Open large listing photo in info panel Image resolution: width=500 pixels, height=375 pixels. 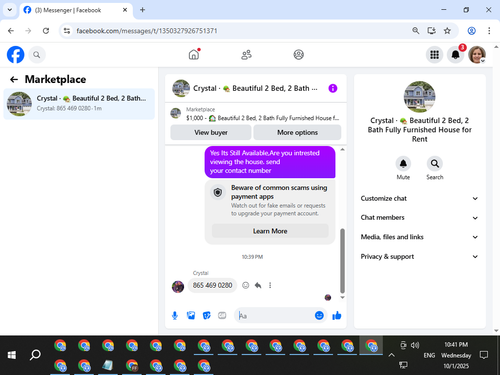[419, 97]
